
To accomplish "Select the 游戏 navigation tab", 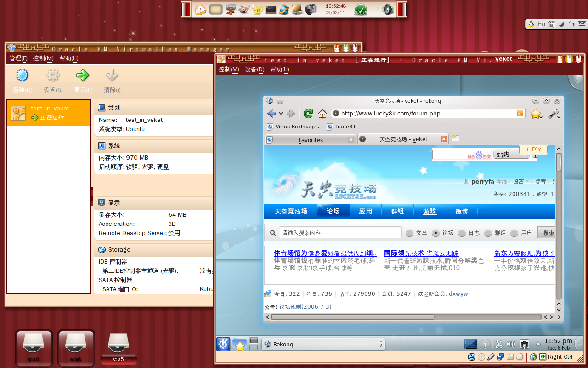I will [430, 212].
